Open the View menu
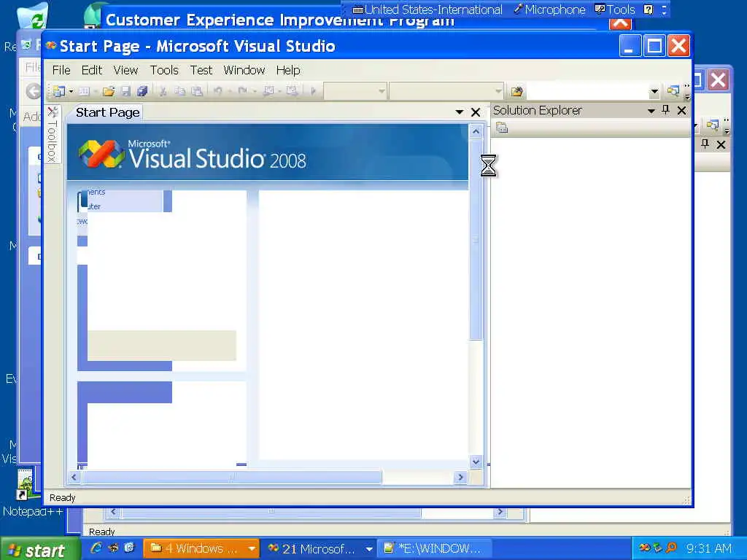 tap(125, 71)
